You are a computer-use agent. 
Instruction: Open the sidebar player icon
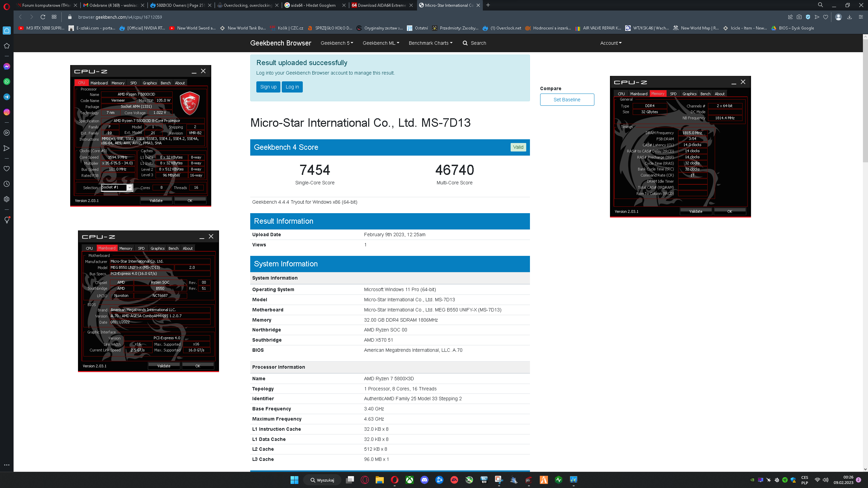tap(7, 133)
